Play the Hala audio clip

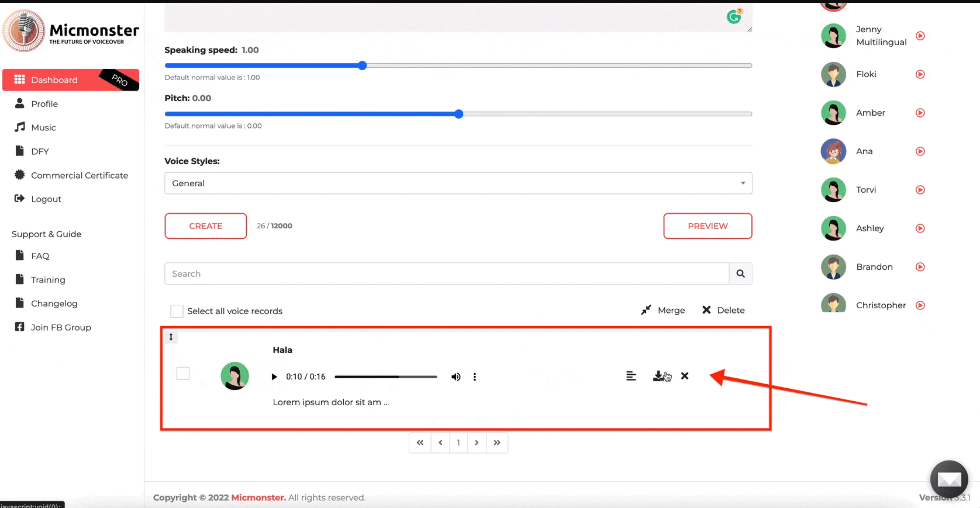tap(274, 376)
